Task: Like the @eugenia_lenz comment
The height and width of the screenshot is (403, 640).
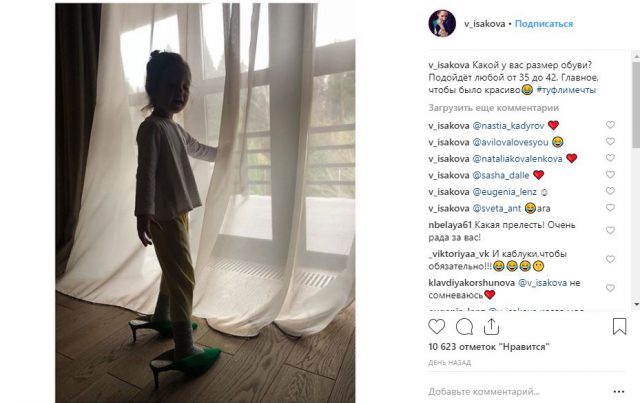Action: point(610,191)
